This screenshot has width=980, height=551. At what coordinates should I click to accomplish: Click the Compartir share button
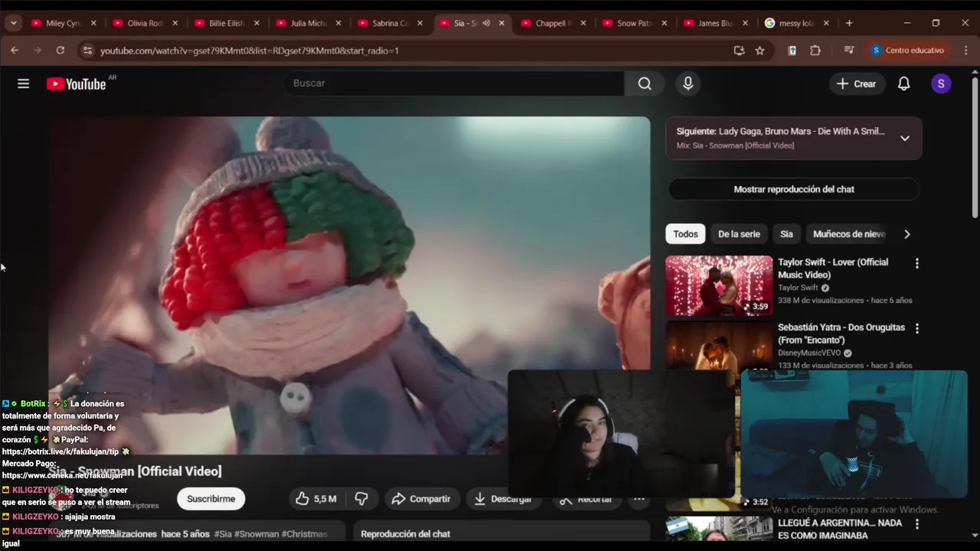pyautogui.click(x=421, y=499)
